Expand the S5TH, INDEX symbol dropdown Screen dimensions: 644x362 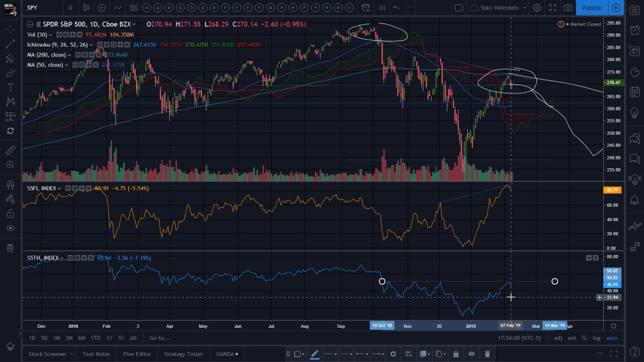62,258
